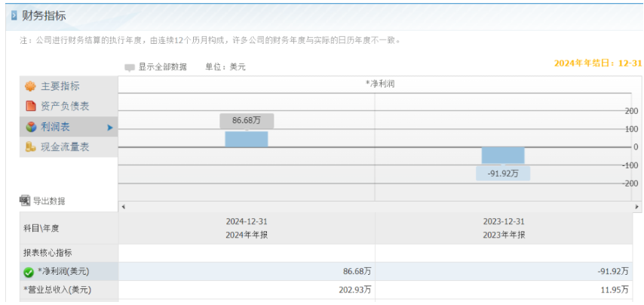Click the 导出数据 export icon

pyautogui.click(x=25, y=201)
